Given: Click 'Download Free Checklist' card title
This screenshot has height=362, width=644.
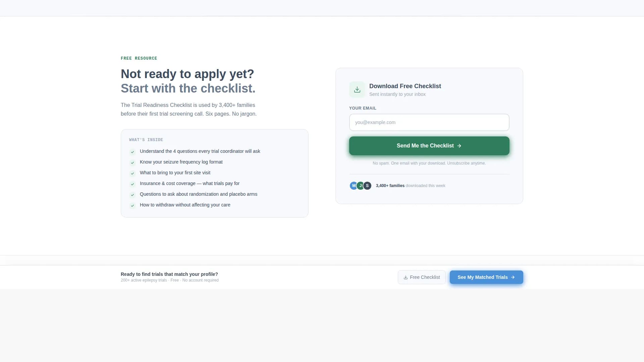Looking at the screenshot, I should (x=405, y=86).
